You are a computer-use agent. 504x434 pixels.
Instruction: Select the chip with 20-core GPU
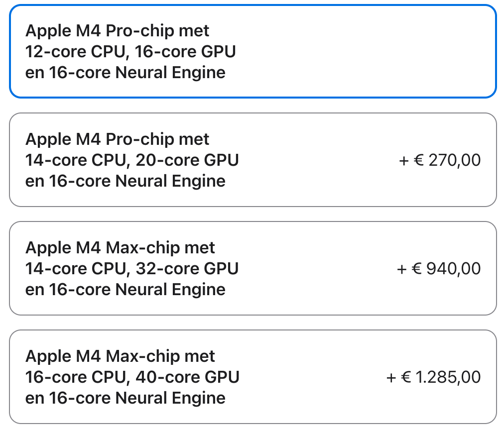tap(253, 160)
